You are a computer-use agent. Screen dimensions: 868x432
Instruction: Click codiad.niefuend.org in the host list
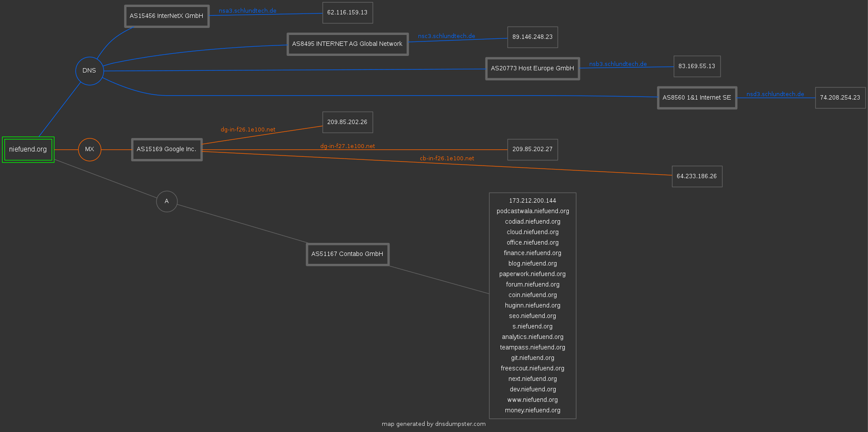coord(533,222)
